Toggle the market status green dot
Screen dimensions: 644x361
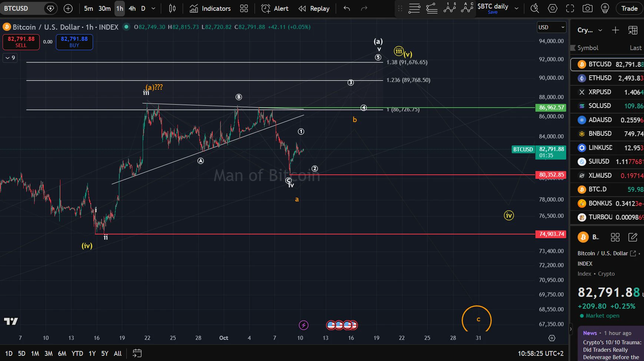pyautogui.click(x=126, y=27)
